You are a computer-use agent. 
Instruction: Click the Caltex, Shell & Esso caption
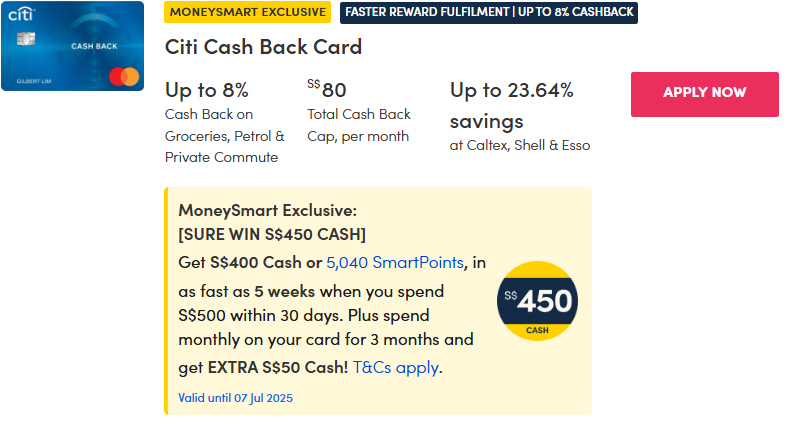click(x=520, y=145)
